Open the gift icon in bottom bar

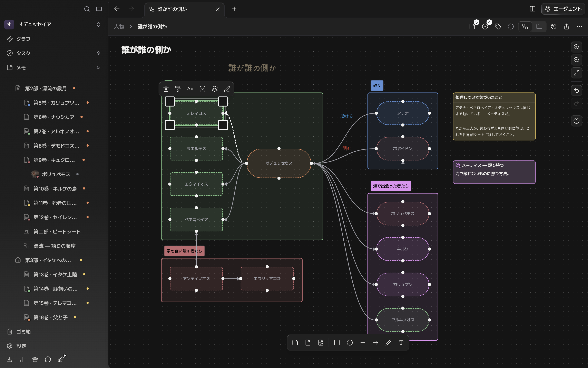[x=35, y=359]
